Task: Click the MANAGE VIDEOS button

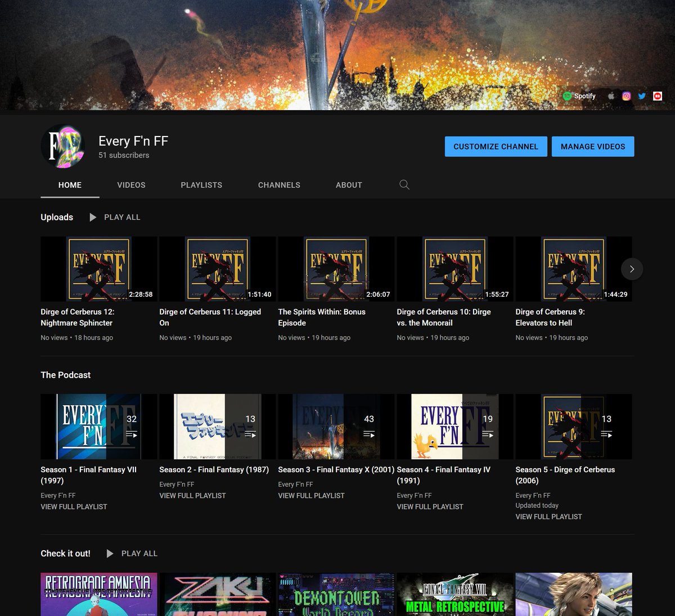Action: tap(593, 147)
